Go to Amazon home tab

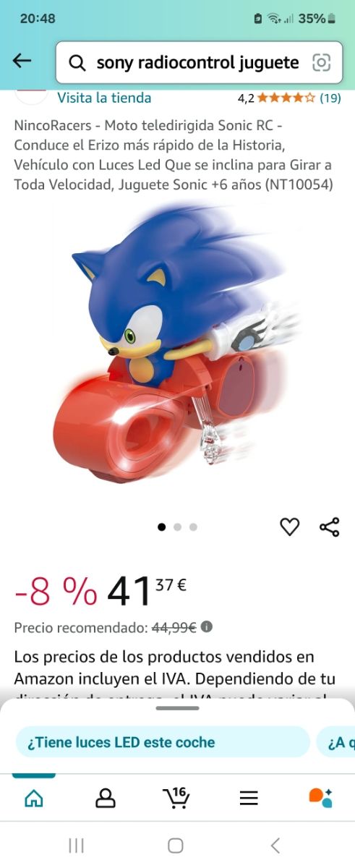coord(34,798)
